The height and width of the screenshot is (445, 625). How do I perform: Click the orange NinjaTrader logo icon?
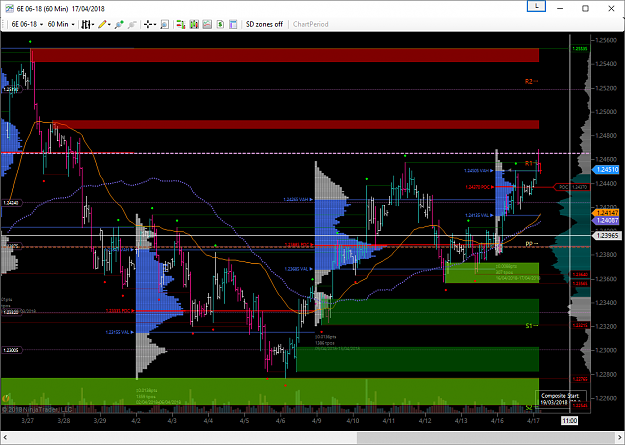[x=6, y=398]
